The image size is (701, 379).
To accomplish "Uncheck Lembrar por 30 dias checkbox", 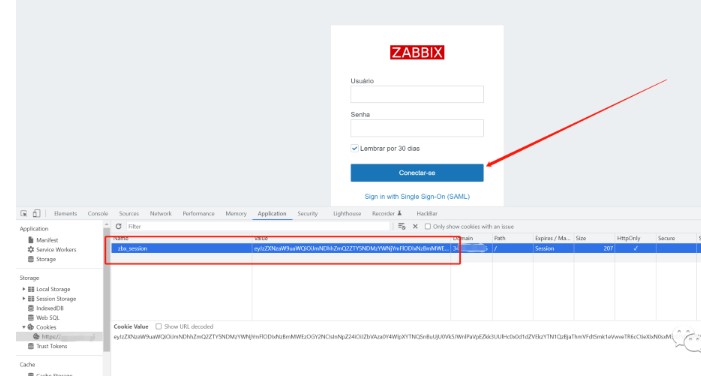I will click(x=355, y=148).
